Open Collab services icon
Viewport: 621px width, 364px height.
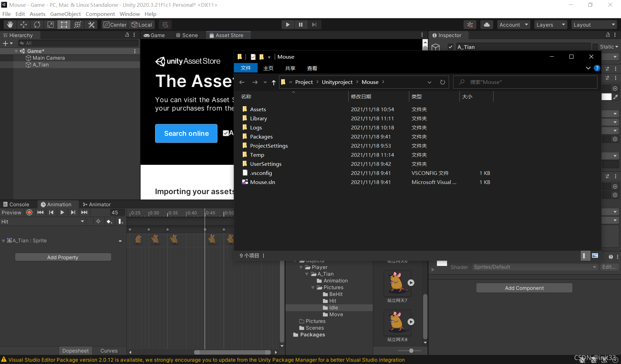470,25
